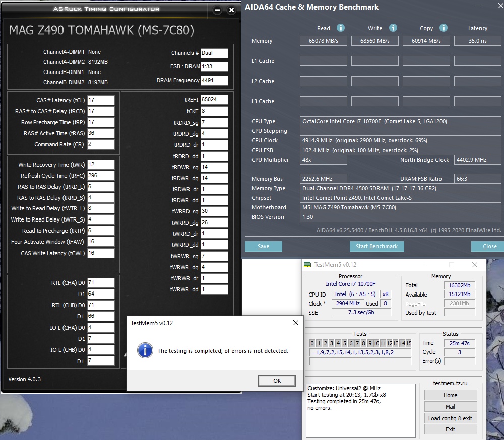The height and width of the screenshot is (440, 504).
Task: Click the Copy info icon in AIDA64
Action: (443, 28)
